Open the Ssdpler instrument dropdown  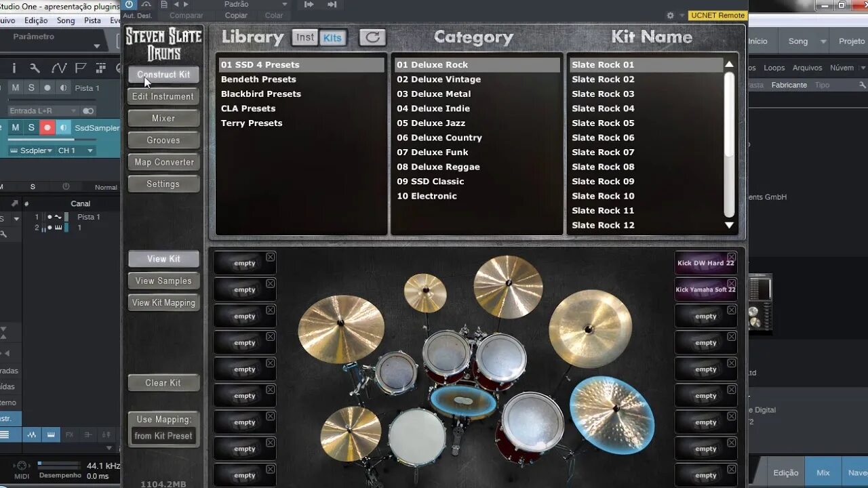[31, 150]
